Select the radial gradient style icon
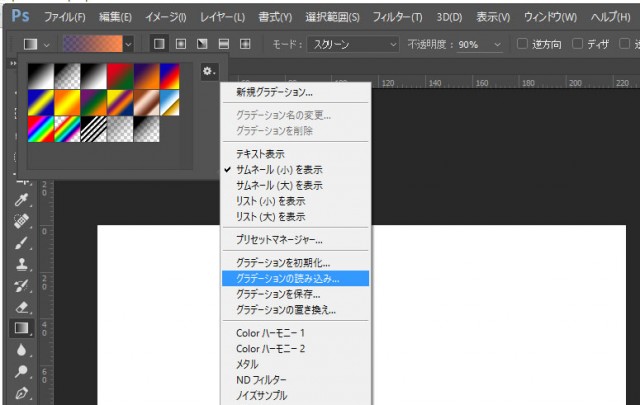The height and width of the screenshot is (405, 640). tap(181, 45)
